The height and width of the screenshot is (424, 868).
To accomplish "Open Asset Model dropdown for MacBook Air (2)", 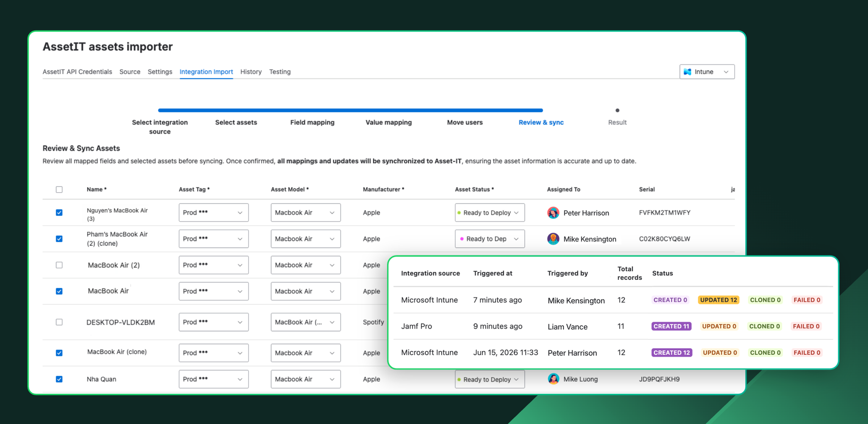I will tap(306, 265).
